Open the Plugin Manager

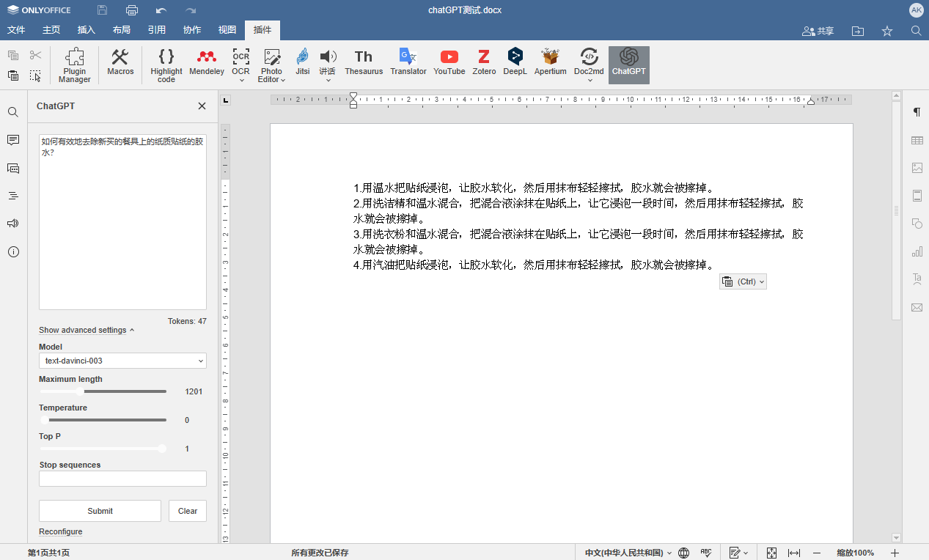coord(75,65)
